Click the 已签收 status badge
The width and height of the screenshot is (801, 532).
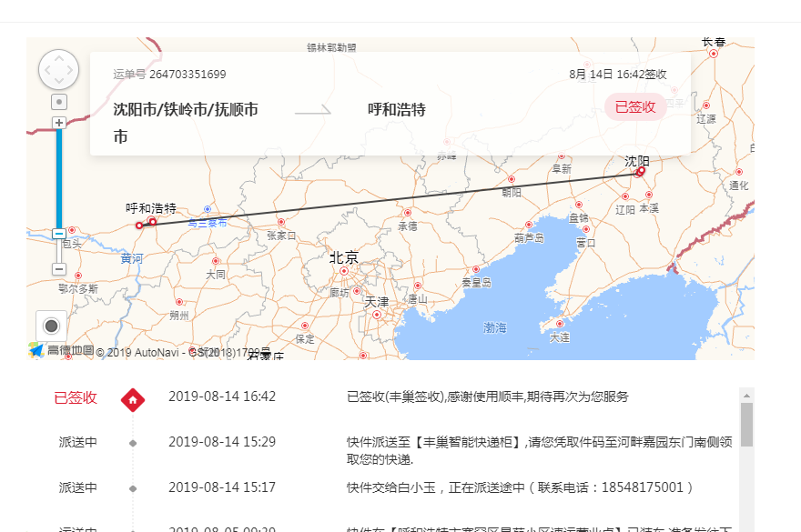[x=635, y=106]
